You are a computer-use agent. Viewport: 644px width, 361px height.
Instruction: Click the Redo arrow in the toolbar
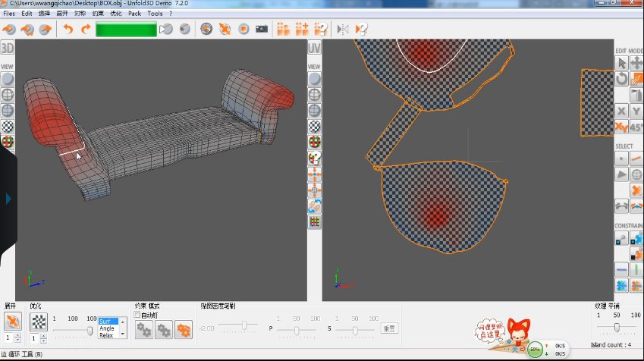[86, 30]
